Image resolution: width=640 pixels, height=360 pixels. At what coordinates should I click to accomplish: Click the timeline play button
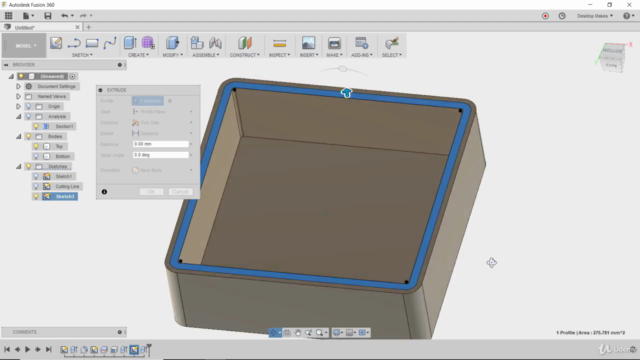tap(27, 349)
